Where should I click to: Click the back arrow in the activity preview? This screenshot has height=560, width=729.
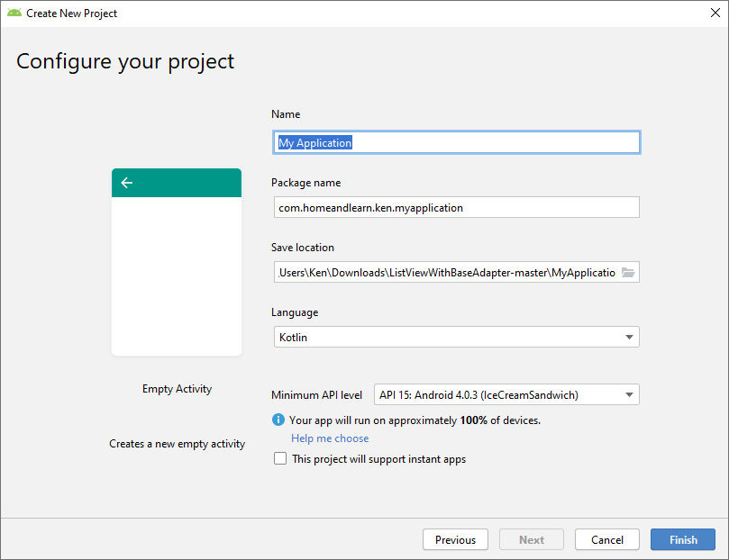126,183
